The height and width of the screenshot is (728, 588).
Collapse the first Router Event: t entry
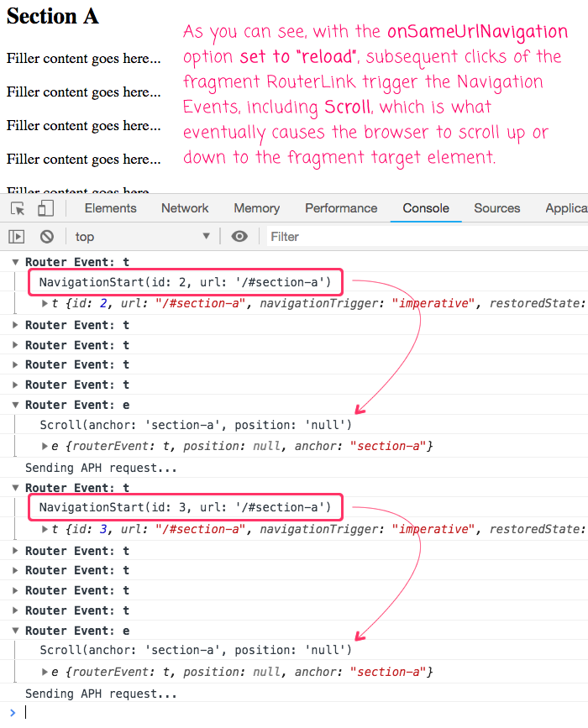tap(15, 262)
